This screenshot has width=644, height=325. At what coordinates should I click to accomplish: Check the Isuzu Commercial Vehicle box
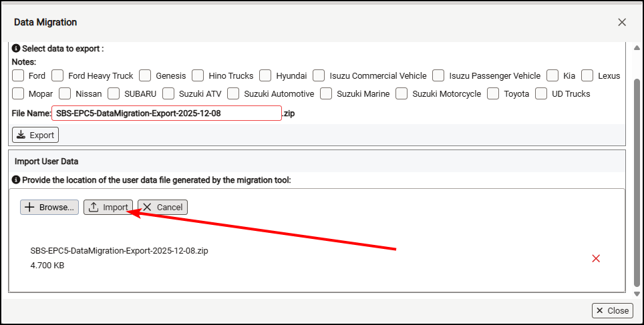[x=319, y=75]
